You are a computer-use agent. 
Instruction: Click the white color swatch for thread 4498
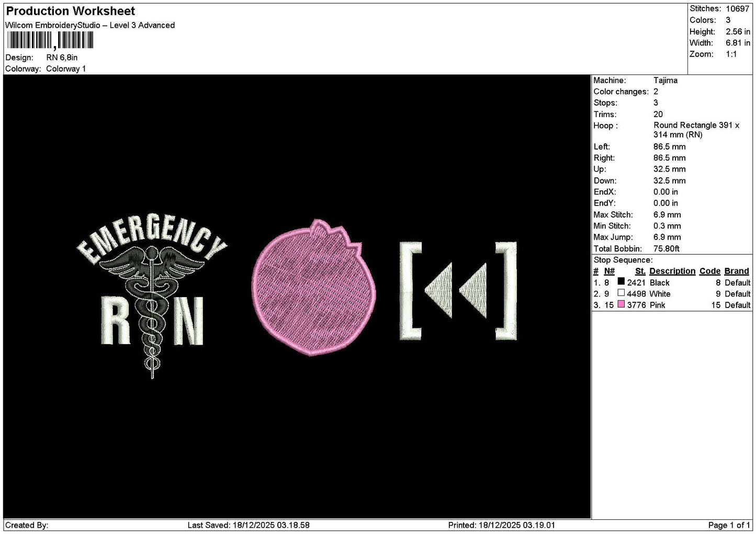(621, 293)
